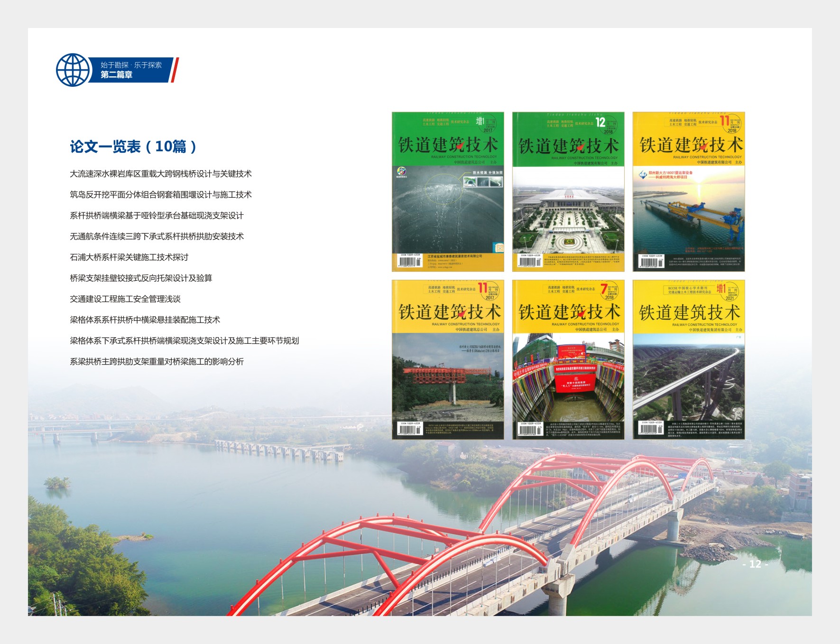Click 桥梁支架挂壁铰接式反向托架设计及验算
Screen dimensions: 840x644
(141, 278)
